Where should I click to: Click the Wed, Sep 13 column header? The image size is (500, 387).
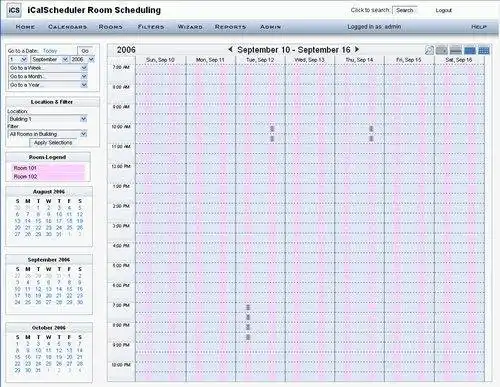[x=310, y=60]
